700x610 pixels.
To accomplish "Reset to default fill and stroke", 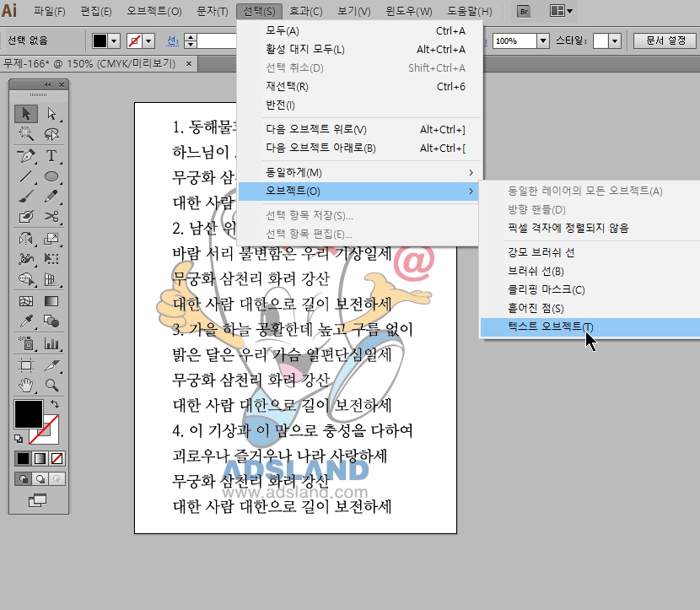I will [x=19, y=439].
